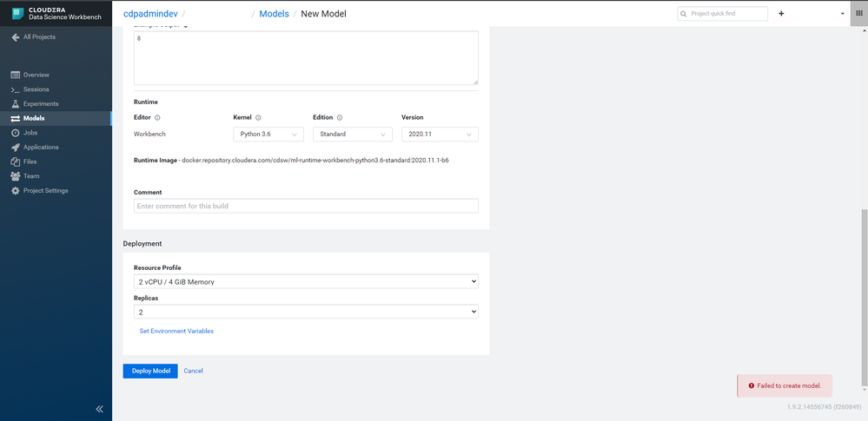This screenshot has height=421, width=868.
Task: Open the Python 3.6 Kernel dropdown
Action: click(x=268, y=135)
